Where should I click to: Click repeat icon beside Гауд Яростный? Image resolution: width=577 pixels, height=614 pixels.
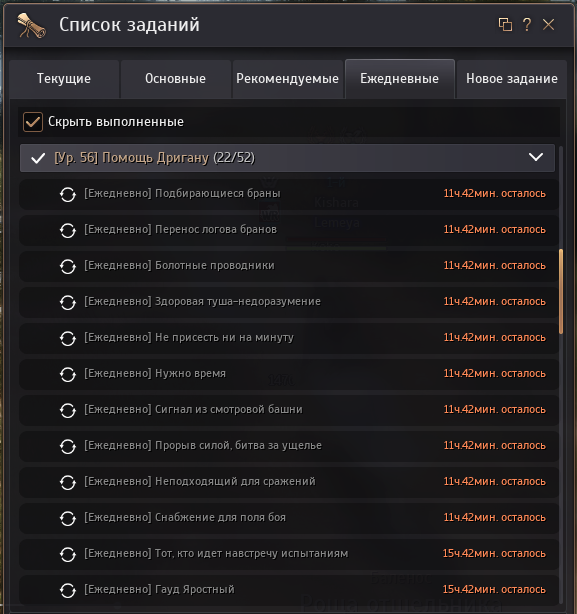click(x=68, y=591)
